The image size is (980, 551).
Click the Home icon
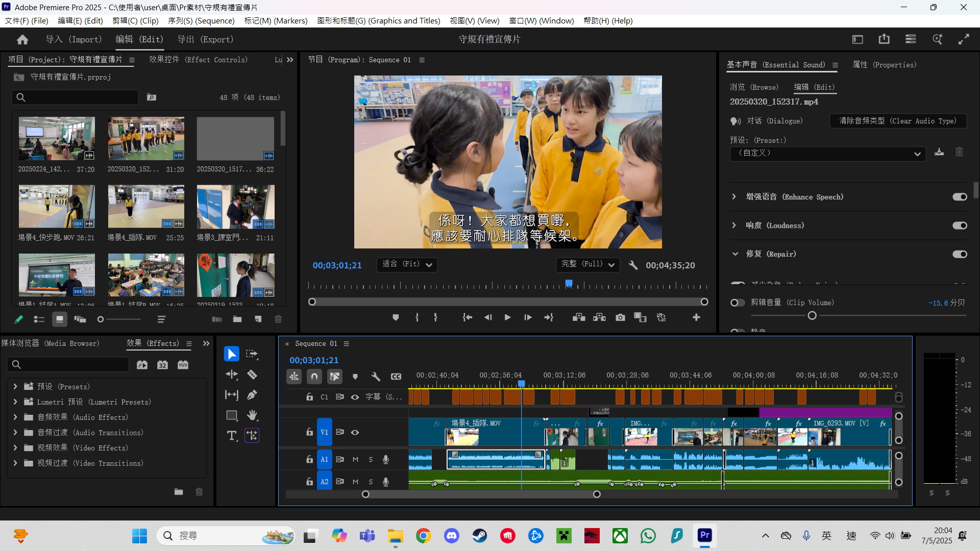pyautogui.click(x=22, y=39)
